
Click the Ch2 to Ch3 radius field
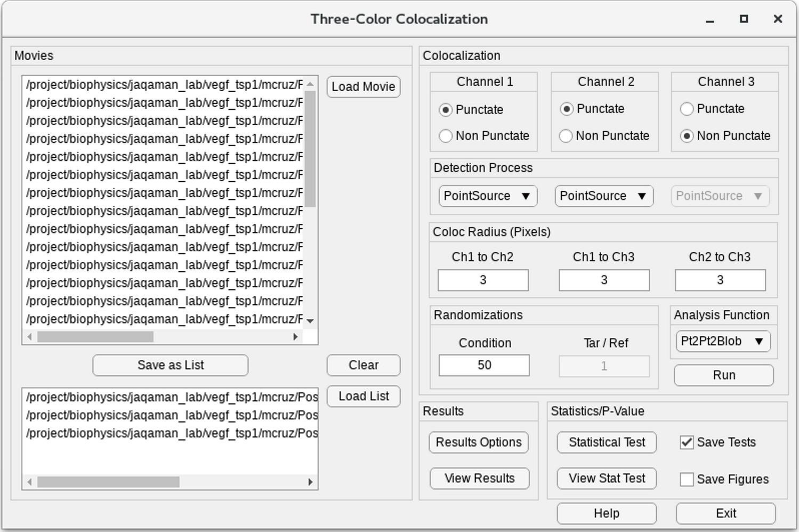pyautogui.click(x=720, y=280)
